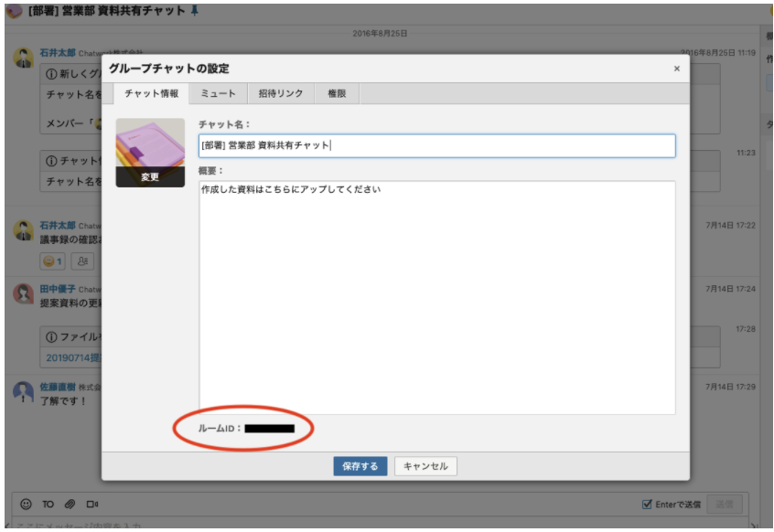Click the smiley reaction badge showing 1
Screen dimensions: 774x532
tap(54, 261)
